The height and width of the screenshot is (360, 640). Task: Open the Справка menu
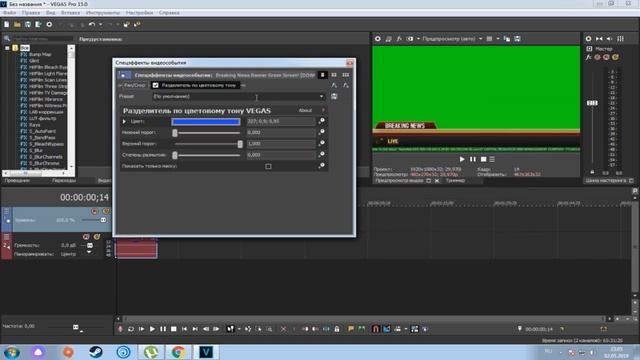click(x=169, y=13)
